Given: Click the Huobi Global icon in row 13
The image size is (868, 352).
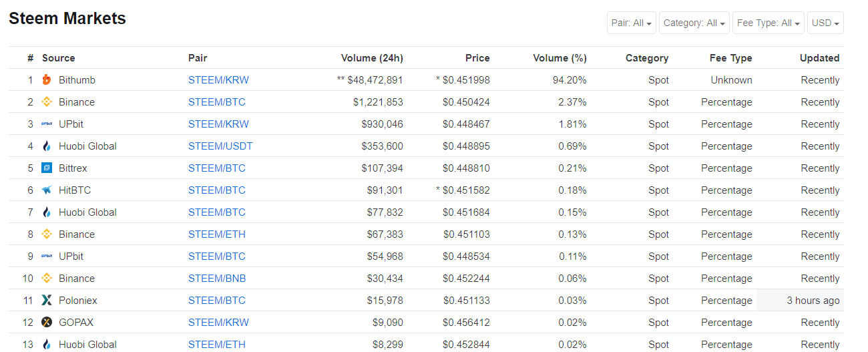Looking at the screenshot, I should [47, 345].
